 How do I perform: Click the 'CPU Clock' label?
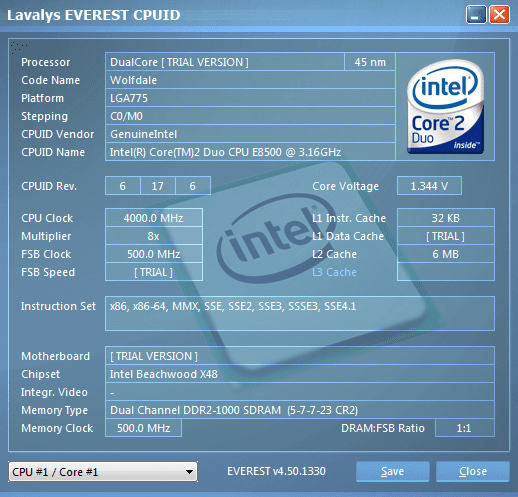(47, 218)
